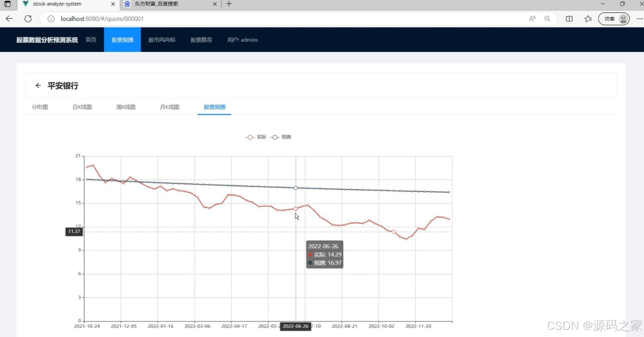Close the stock-analyze-system tab

(x=113, y=4)
